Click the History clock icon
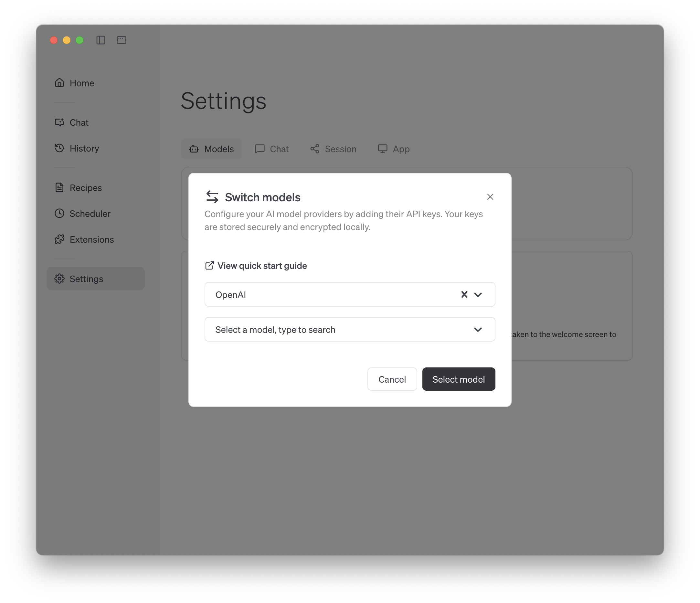700x603 pixels. [59, 148]
